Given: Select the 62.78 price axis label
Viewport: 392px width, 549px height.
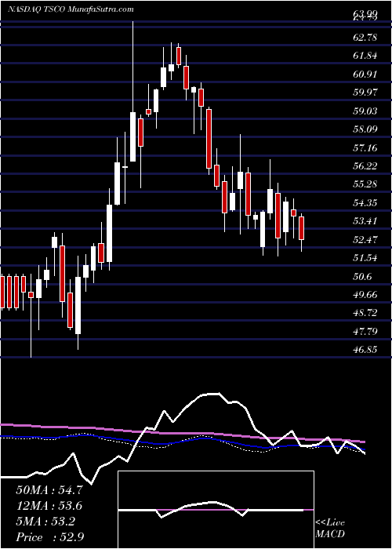Looking at the screenshot, I should tap(365, 37).
